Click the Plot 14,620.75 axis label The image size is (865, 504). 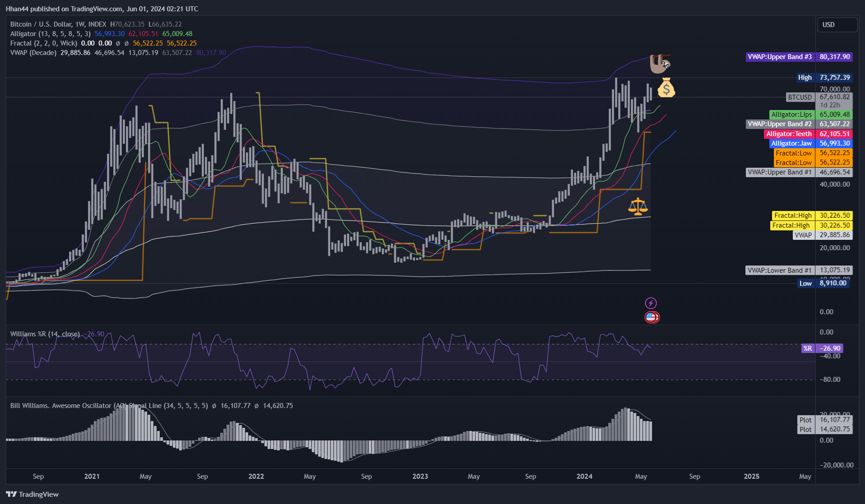click(x=825, y=429)
